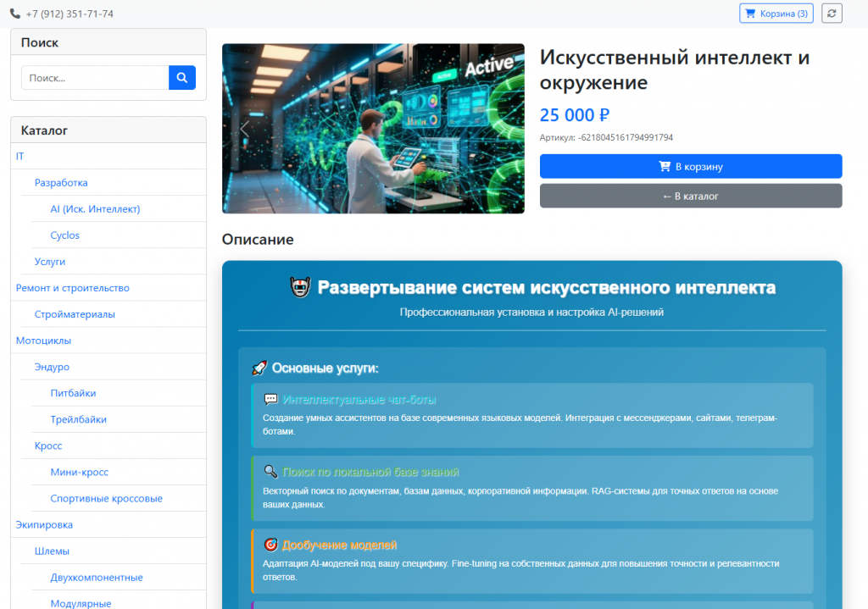868x609 pixels.
Task: Select the Cyclos catalog item
Action: pyautogui.click(x=65, y=235)
